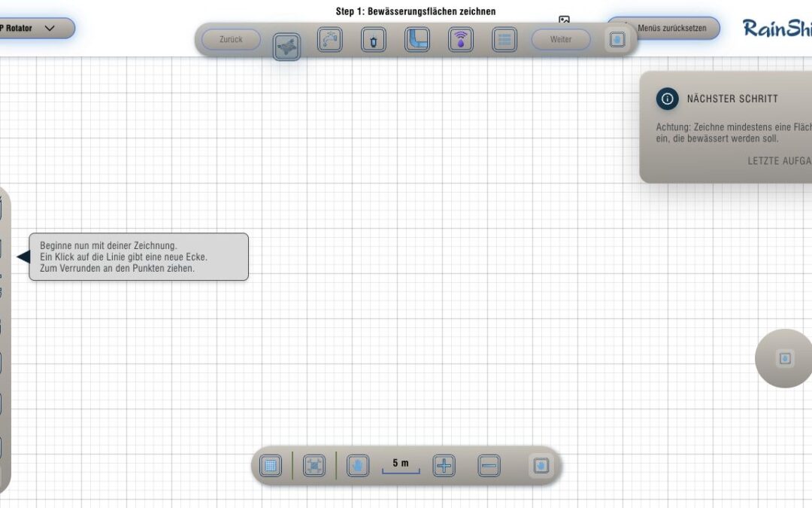Click the image icon above the toolbar
812x508 pixels.
tap(564, 20)
